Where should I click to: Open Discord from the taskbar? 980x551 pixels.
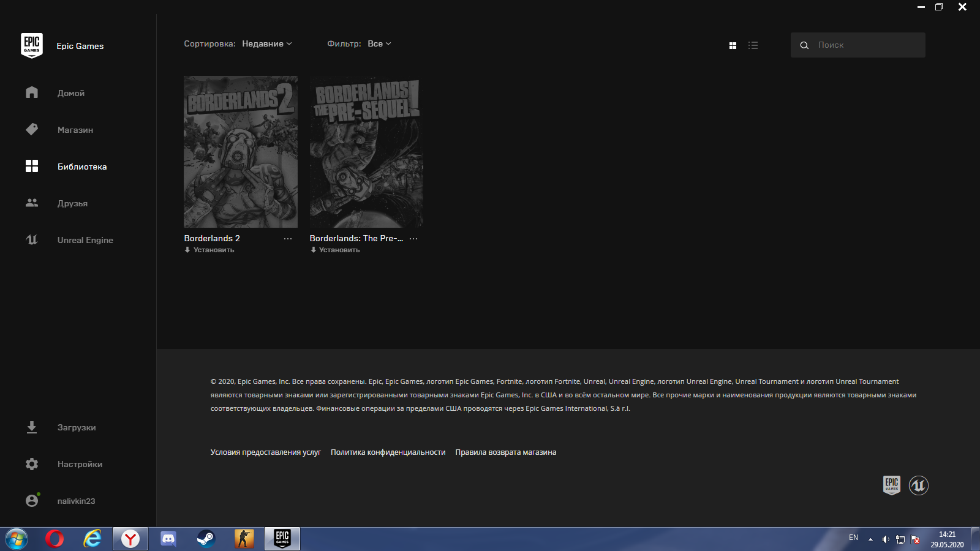tap(168, 539)
